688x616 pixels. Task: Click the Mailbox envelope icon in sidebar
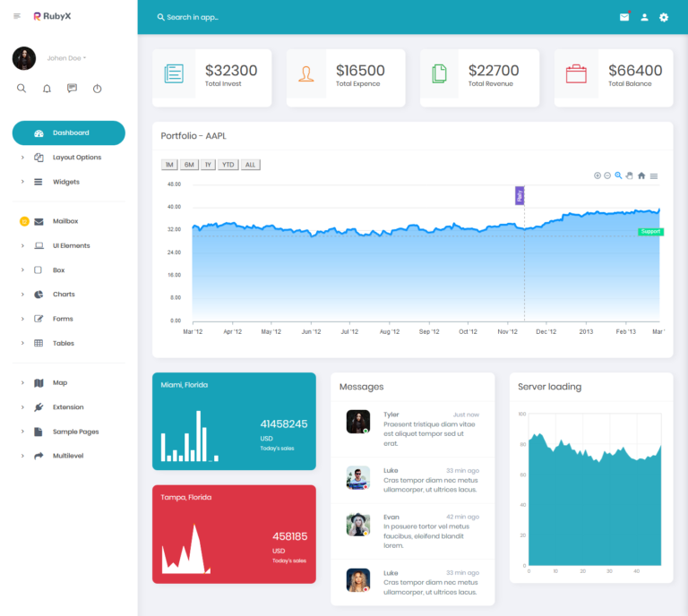point(39,221)
